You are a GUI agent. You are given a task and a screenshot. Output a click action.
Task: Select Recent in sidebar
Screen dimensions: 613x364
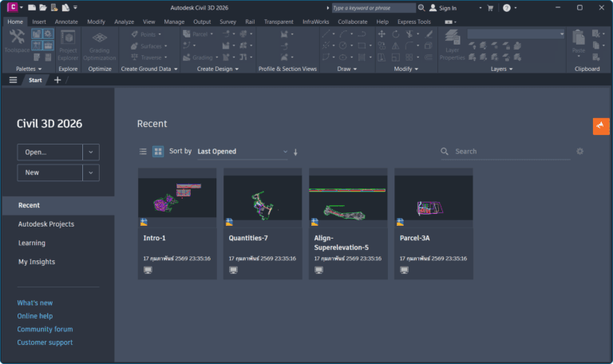point(57,205)
